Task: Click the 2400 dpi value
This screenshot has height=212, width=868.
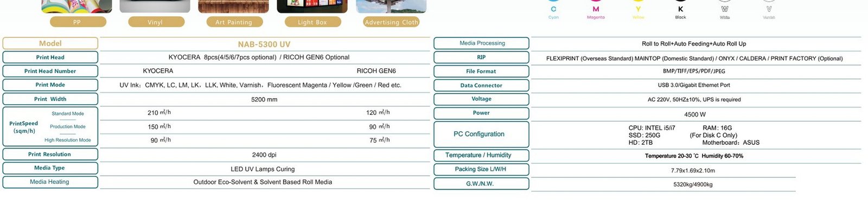Action: [264, 155]
